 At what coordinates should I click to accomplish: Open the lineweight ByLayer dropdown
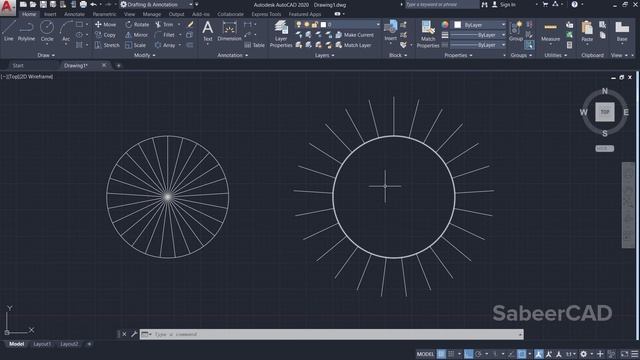[x=478, y=35]
